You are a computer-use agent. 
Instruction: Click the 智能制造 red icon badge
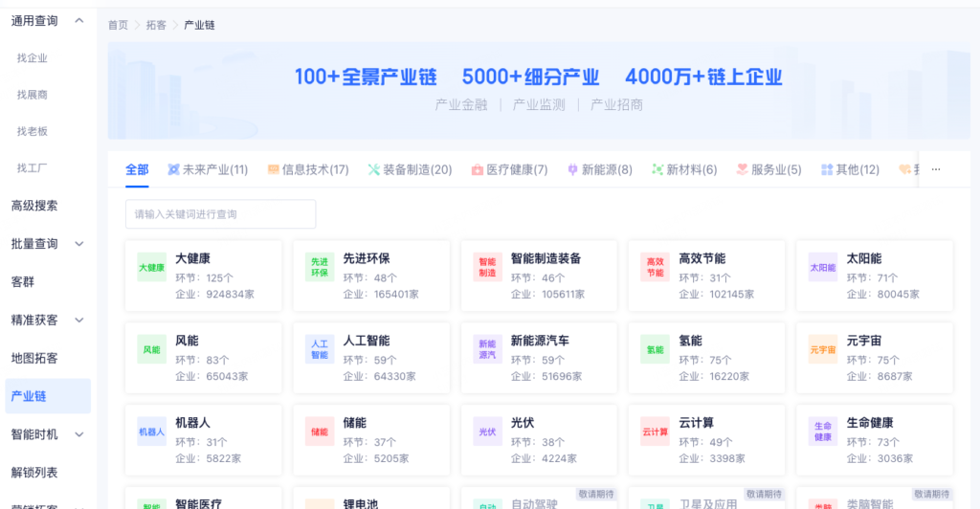pos(487,267)
